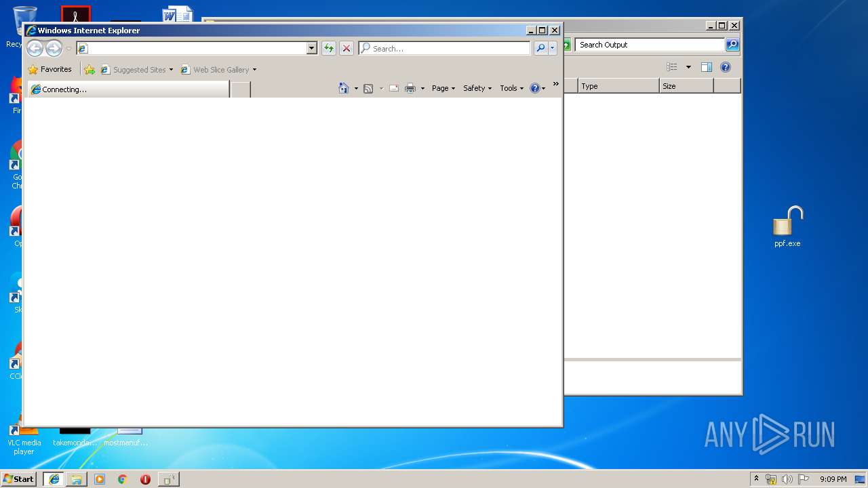Go to Home page icon

tap(344, 88)
